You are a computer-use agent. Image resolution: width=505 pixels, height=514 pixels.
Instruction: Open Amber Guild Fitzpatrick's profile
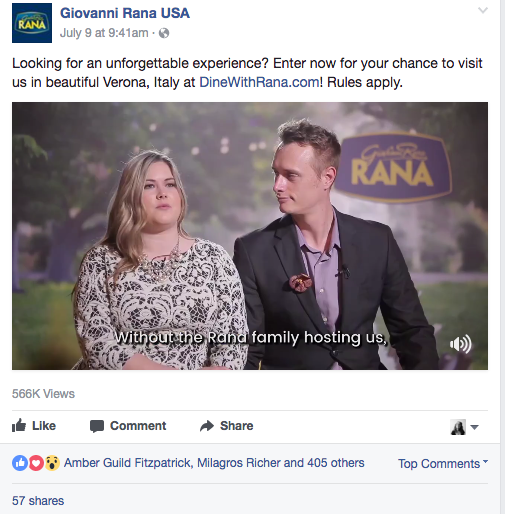tap(127, 463)
